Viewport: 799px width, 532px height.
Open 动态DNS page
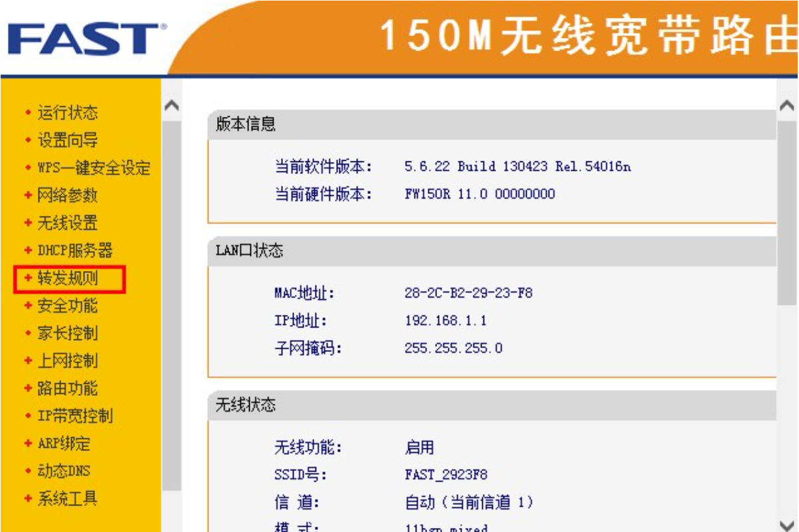click(63, 471)
